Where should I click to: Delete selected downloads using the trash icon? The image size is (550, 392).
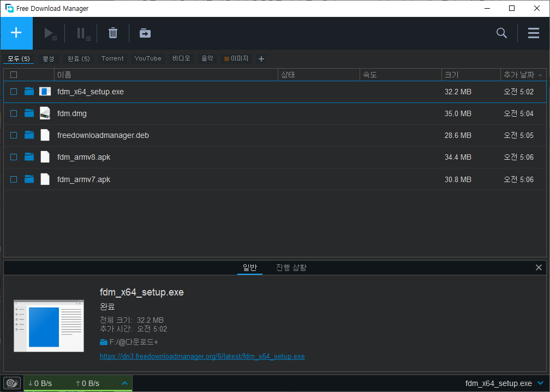113,33
